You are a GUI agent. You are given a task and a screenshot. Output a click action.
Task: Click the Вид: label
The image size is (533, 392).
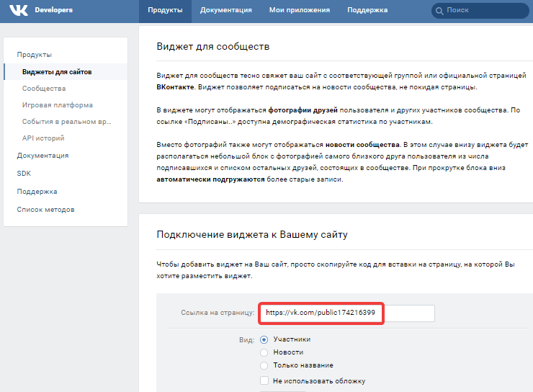pos(246,340)
